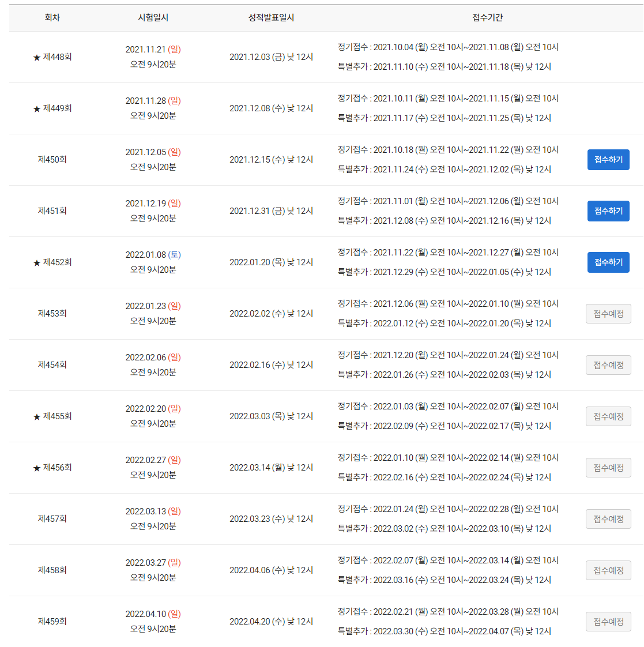Click the 제459회 row label
Image resolution: width=644 pixels, height=647 pixels.
point(52,622)
